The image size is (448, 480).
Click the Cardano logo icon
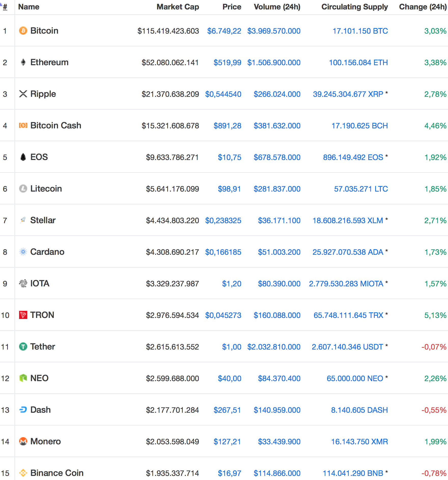[x=23, y=252]
